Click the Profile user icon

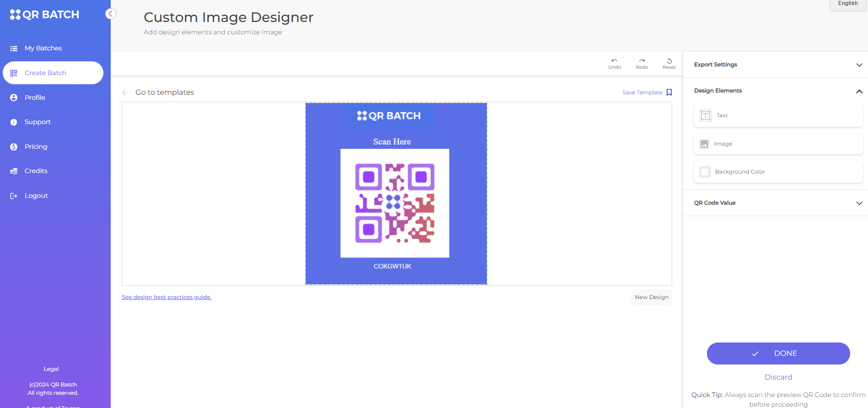[14, 98]
